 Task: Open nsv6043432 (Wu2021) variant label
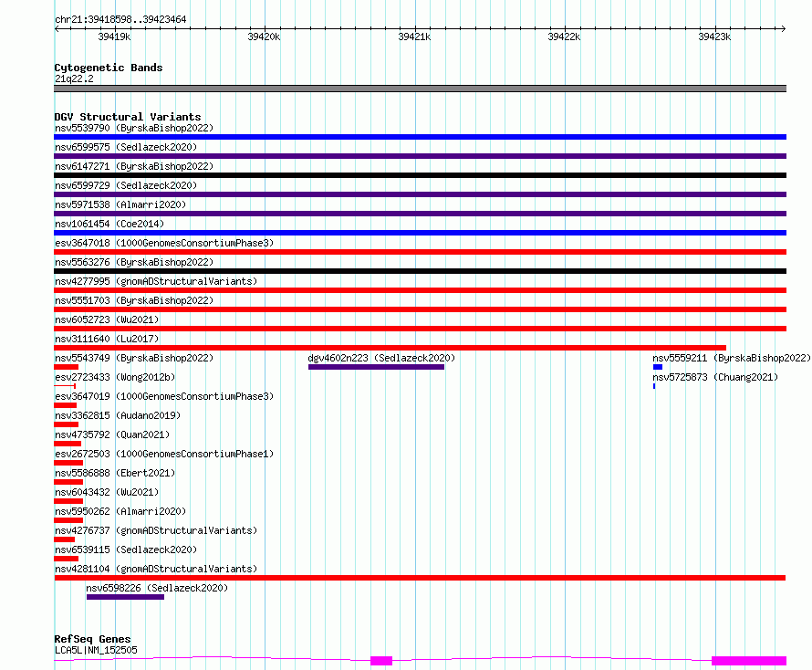(107, 492)
